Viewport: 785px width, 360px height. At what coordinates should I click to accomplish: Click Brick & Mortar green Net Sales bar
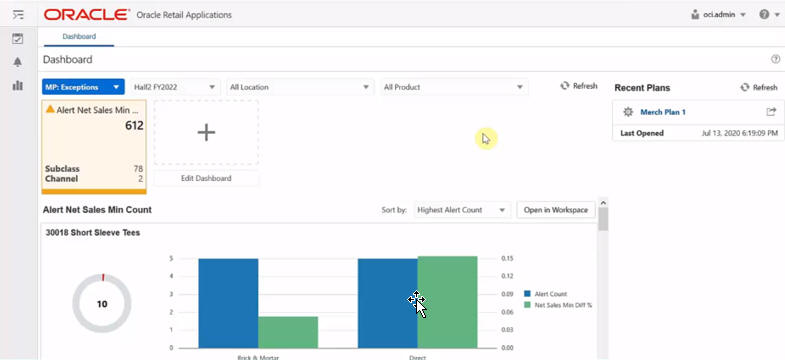[288, 332]
